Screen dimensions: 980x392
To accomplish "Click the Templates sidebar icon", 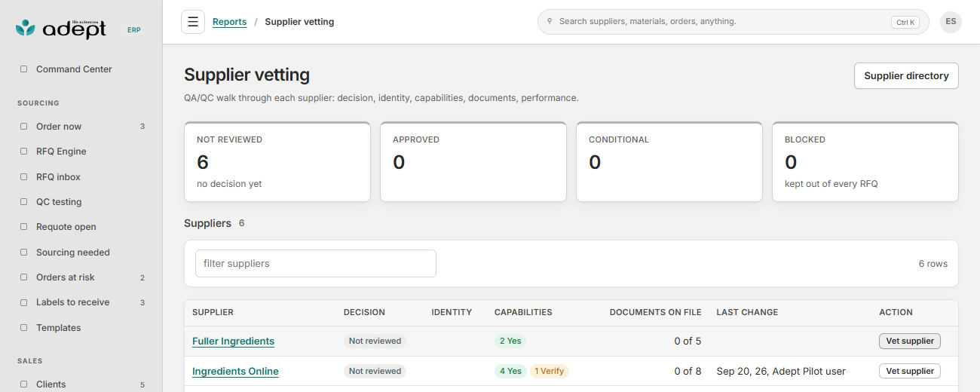I will [x=23, y=328].
